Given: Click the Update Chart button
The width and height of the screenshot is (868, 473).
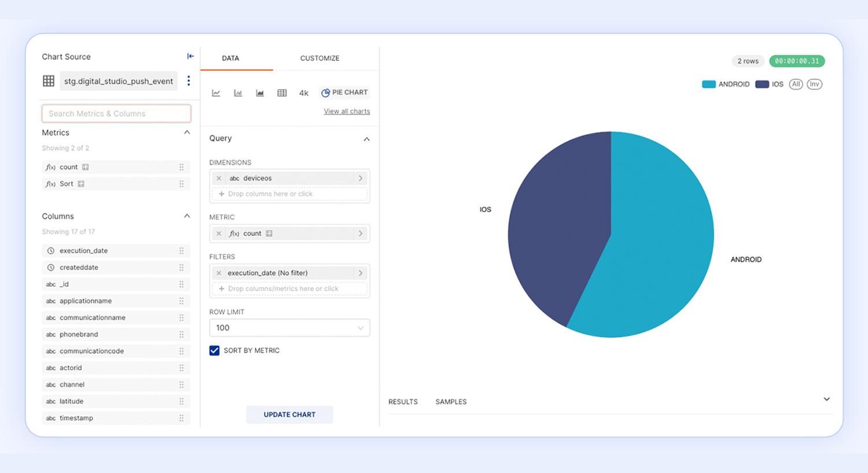Looking at the screenshot, I should point(289,415).
